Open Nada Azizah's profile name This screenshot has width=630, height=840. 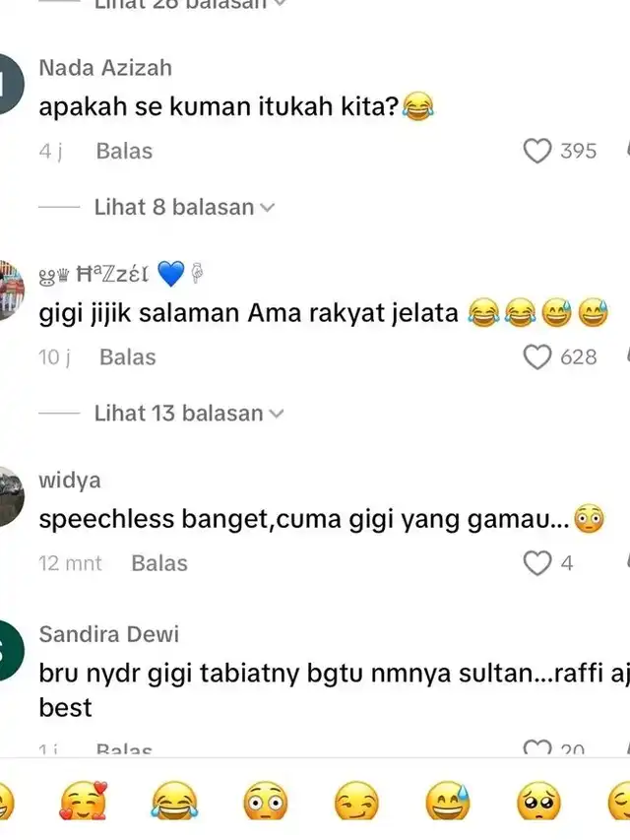pos(105,68)
